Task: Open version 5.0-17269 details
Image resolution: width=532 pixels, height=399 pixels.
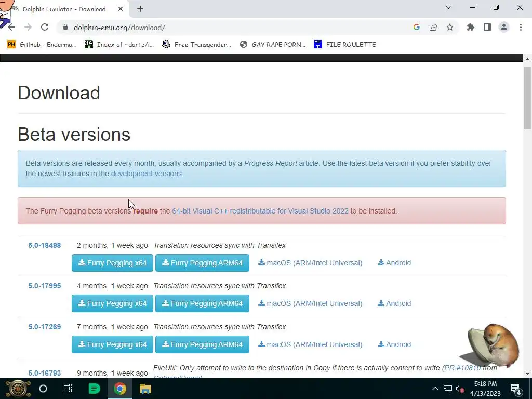Action: [45, 327]
